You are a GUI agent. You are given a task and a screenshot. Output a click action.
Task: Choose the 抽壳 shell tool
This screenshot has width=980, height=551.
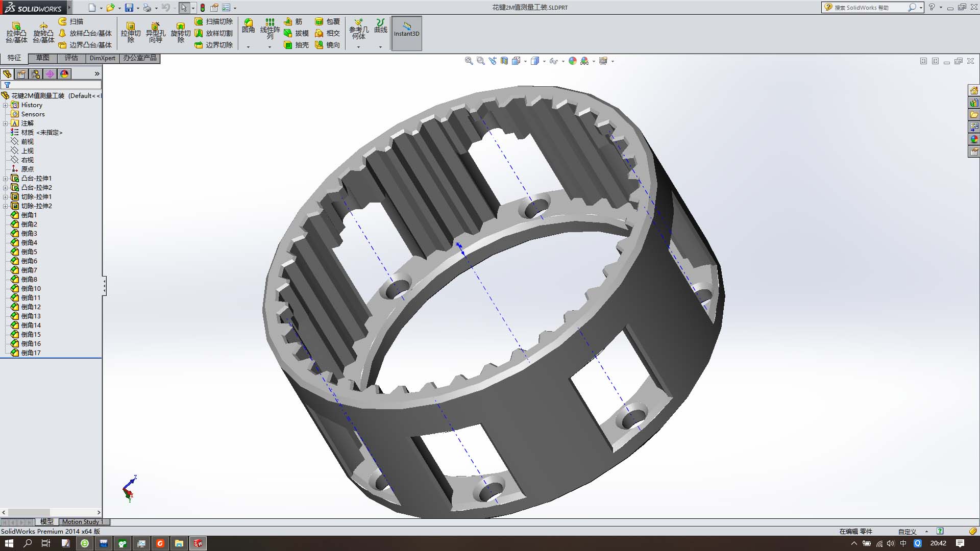pyautogui.click(x=297, y=45)
